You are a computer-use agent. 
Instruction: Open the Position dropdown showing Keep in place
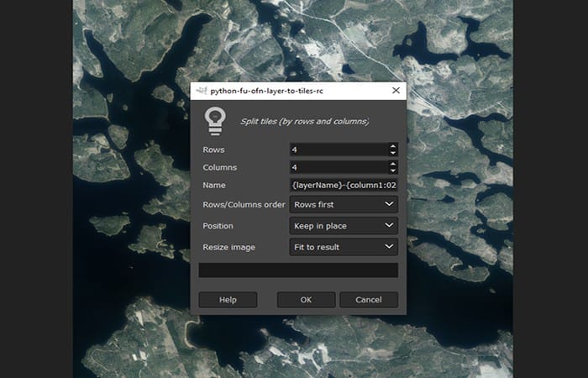click(344, 226)
